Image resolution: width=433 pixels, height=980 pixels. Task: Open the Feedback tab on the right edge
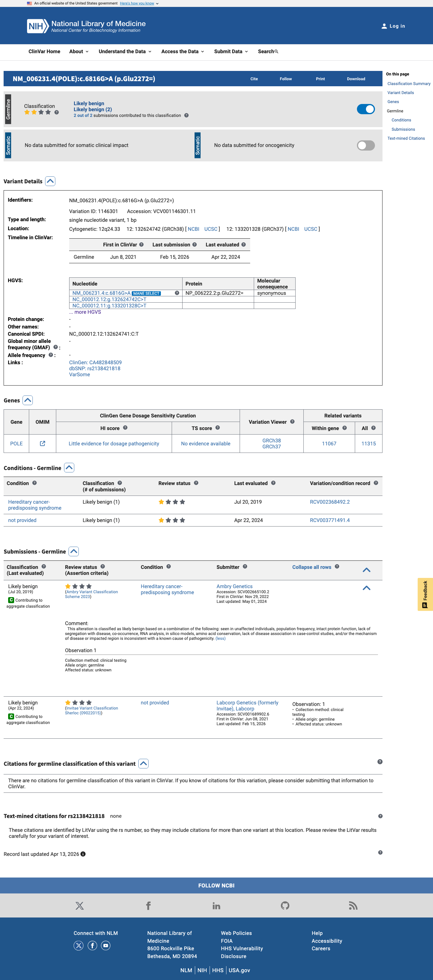(x=425, y=594)
